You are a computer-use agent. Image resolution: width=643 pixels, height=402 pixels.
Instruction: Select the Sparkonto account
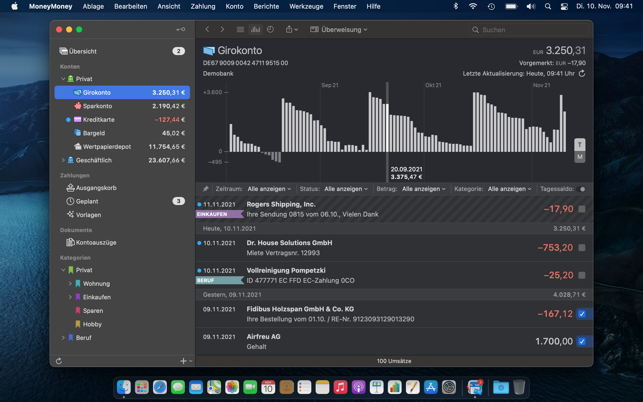click(122, 106)
